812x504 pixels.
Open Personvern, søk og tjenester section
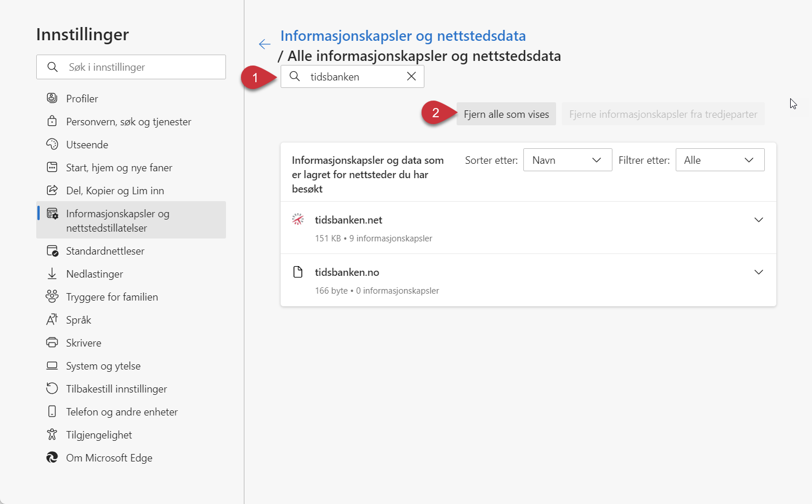click(131, 121)
